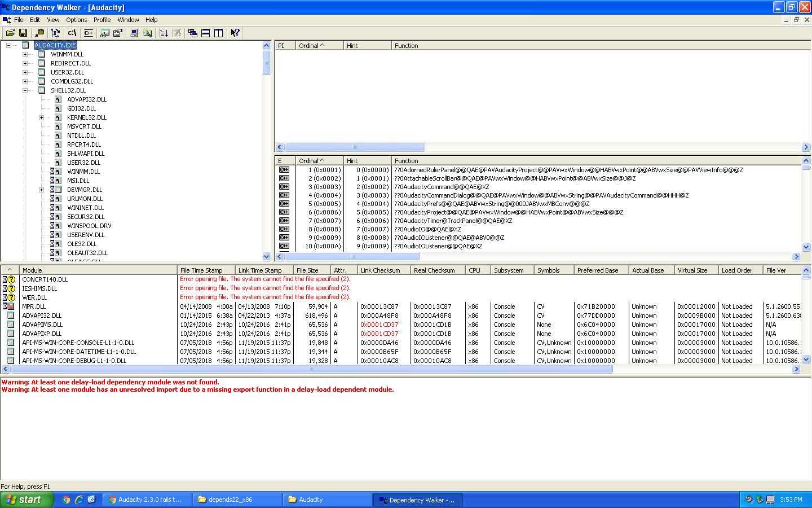Click the Tile Horizontally toolbar icon
Screen dimensions: 812x508
pyautogui.click(x=206, y=33)
